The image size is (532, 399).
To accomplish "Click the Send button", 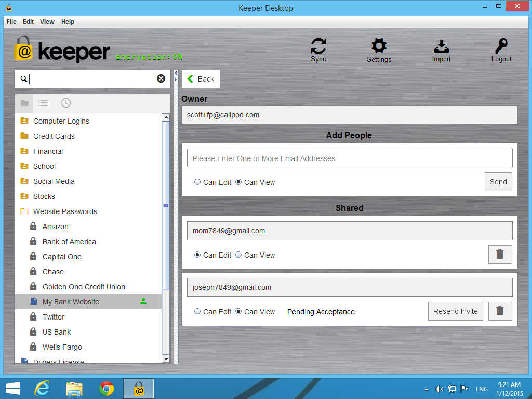I will coord(498,182).
